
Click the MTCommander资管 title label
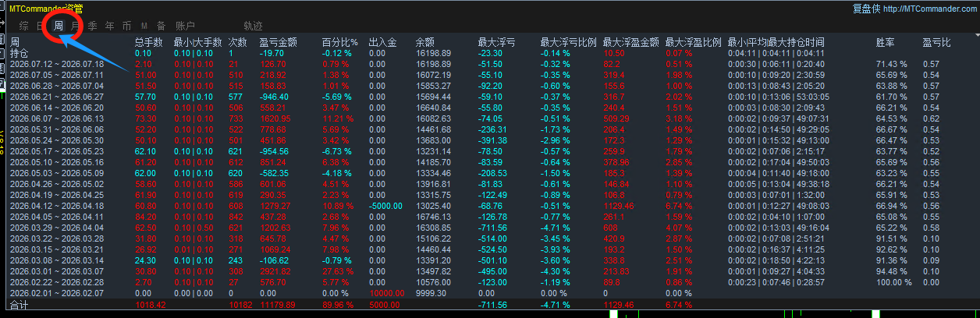click(47, 8)
